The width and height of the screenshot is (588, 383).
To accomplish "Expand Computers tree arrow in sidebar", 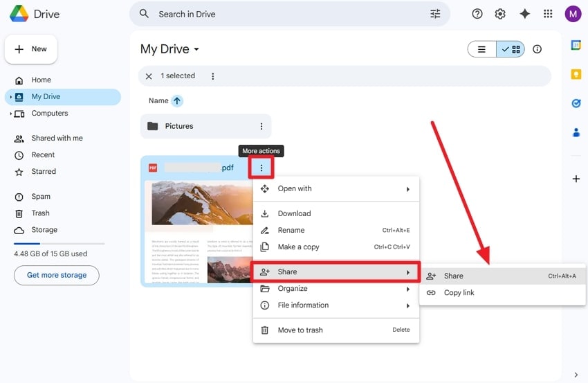I will point(11,114).
